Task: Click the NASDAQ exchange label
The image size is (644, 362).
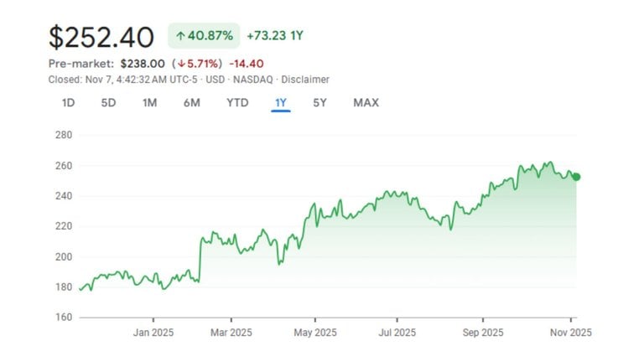Action: click(x=254, y=80)
